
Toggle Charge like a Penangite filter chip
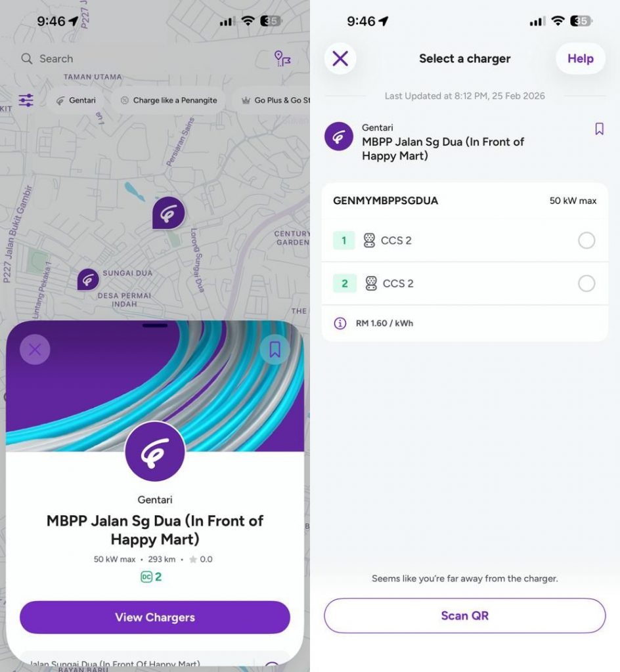pyautogui.click(x=169, y=100)
